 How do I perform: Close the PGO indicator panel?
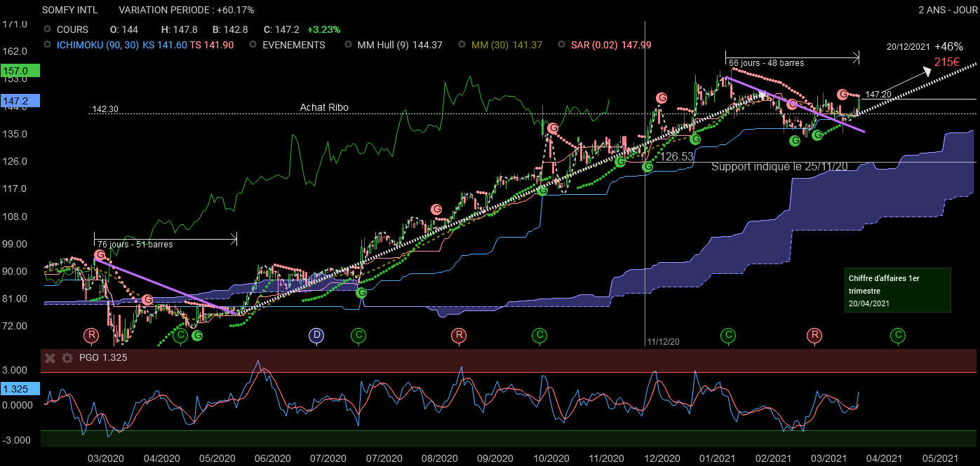(50, 358)
